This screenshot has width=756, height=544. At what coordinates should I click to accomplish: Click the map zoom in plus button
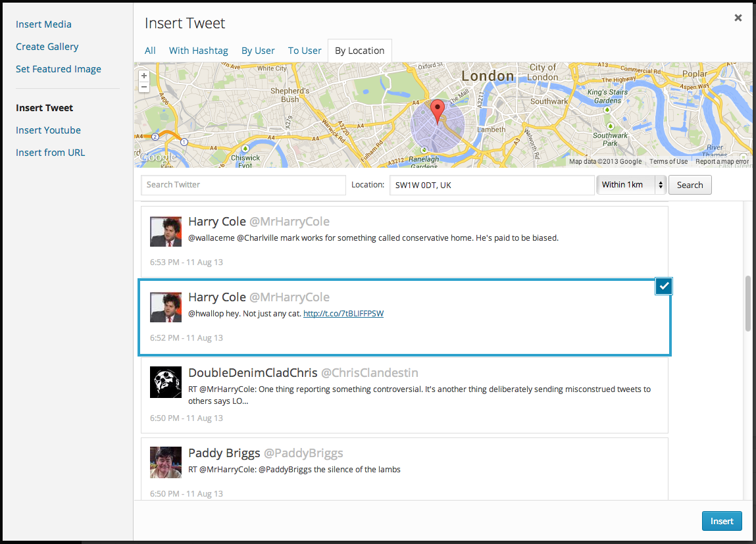(143, 76)
